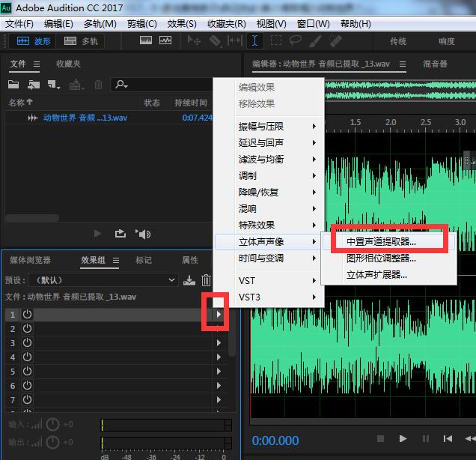
Task: Show the spectral frequency display icon
Action: click(x=146, y=40)
